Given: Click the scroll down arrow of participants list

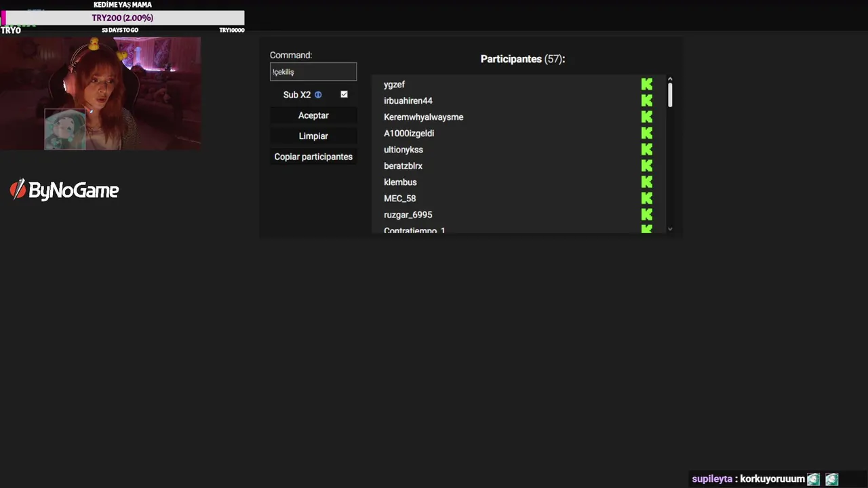Looking at the screenshot, I should pos(670,229).
